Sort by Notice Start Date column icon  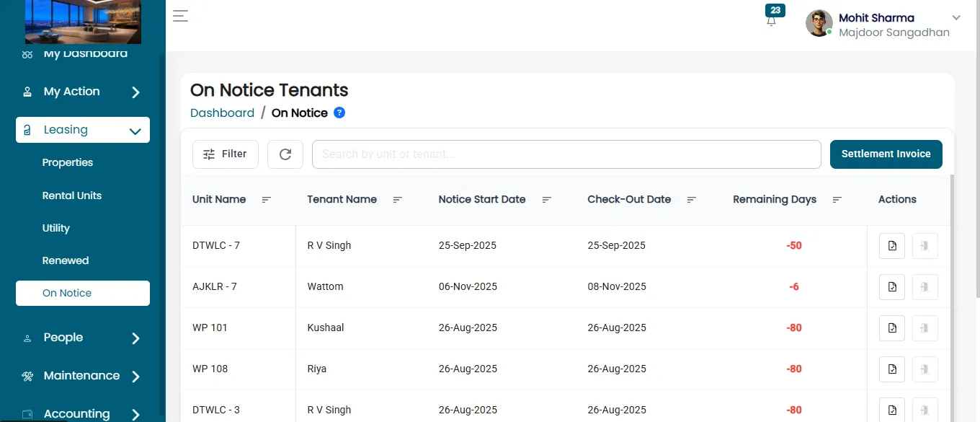(x=547, y=200)
